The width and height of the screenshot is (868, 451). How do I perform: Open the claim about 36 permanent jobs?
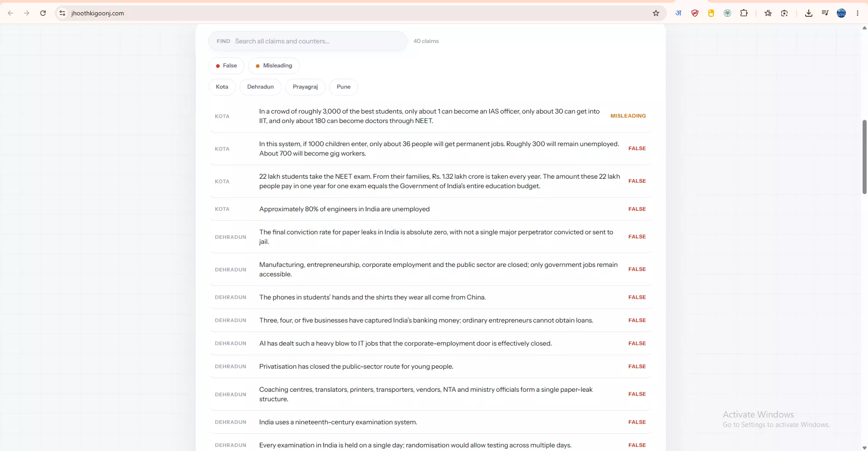[430, 149]
